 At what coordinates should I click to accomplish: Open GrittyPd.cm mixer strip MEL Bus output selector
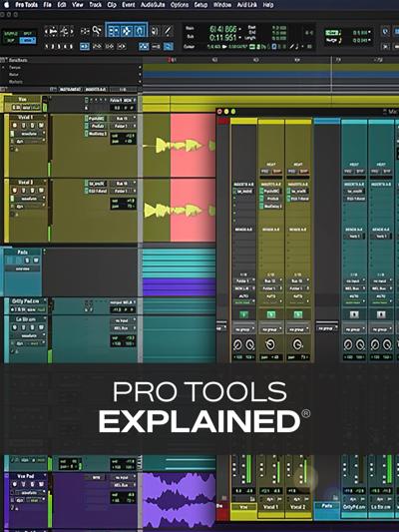pyautogui.click(x=354, y=288)
